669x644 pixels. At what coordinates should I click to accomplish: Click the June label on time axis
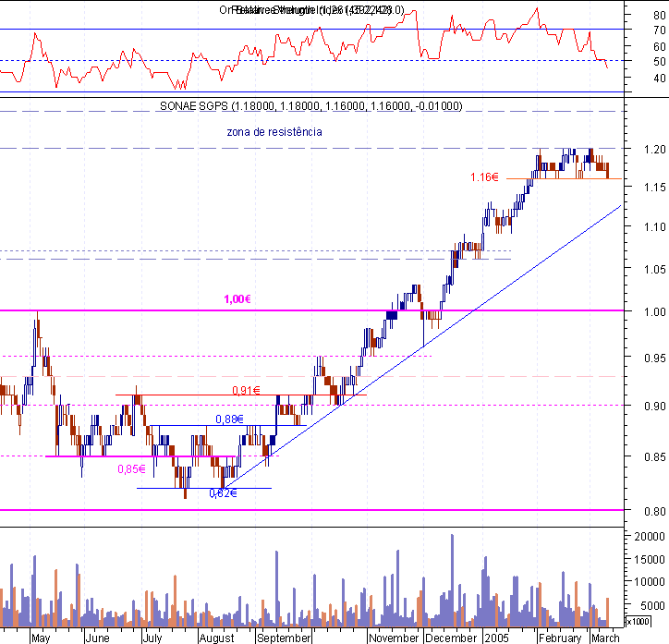pos(97,638)
